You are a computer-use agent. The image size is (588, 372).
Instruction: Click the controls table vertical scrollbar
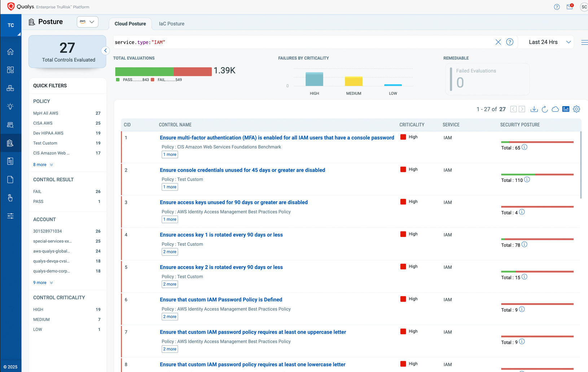581,165
